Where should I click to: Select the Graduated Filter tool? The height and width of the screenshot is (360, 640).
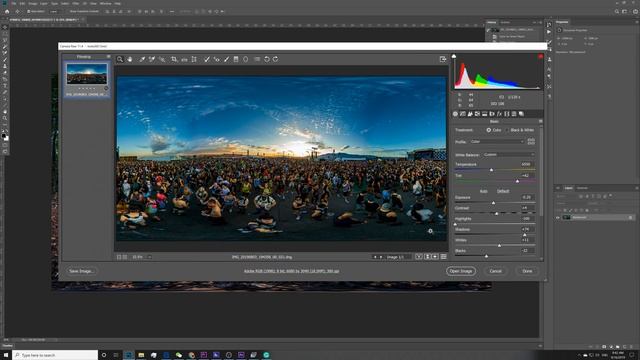(236, 60)
